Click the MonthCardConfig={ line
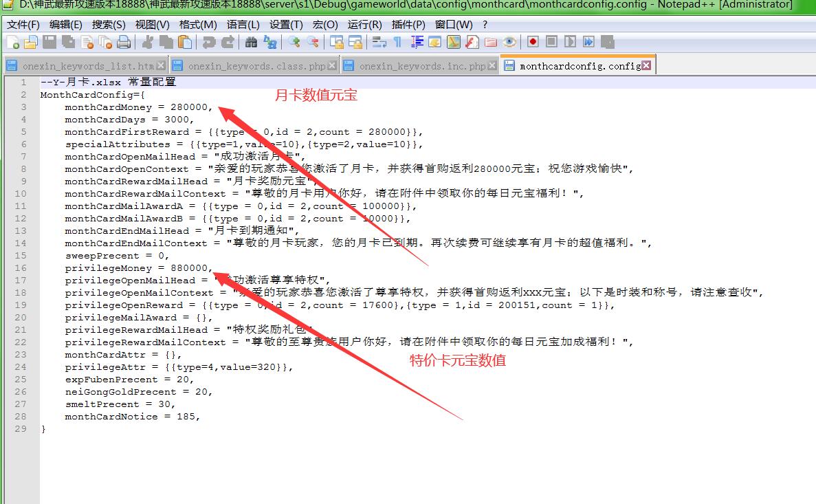 click(x=93, y=95)
